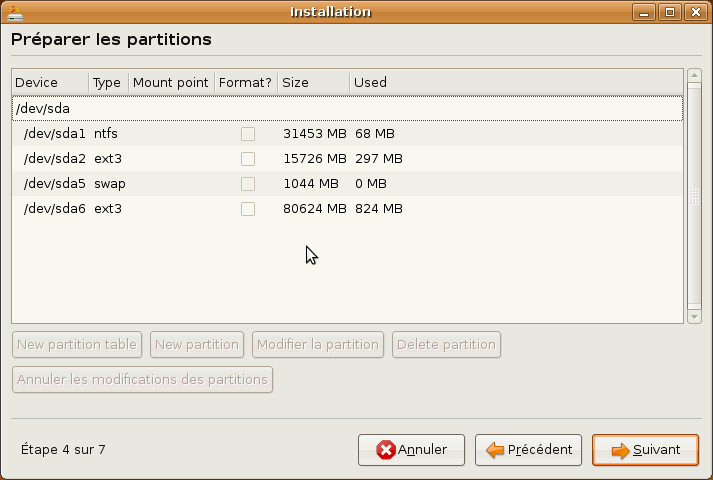Click the New partition button
This screenshot has width=713, height=480.
(197, 345)
